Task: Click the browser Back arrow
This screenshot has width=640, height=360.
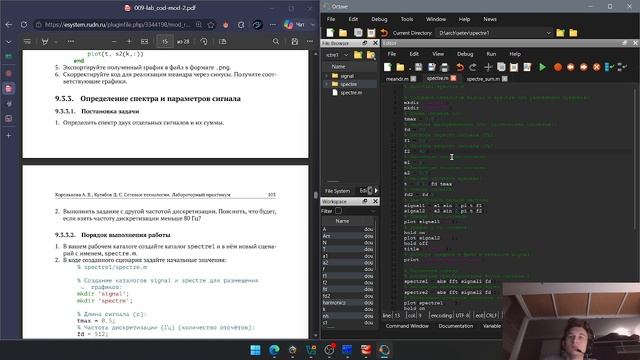Action: (9, 25)
